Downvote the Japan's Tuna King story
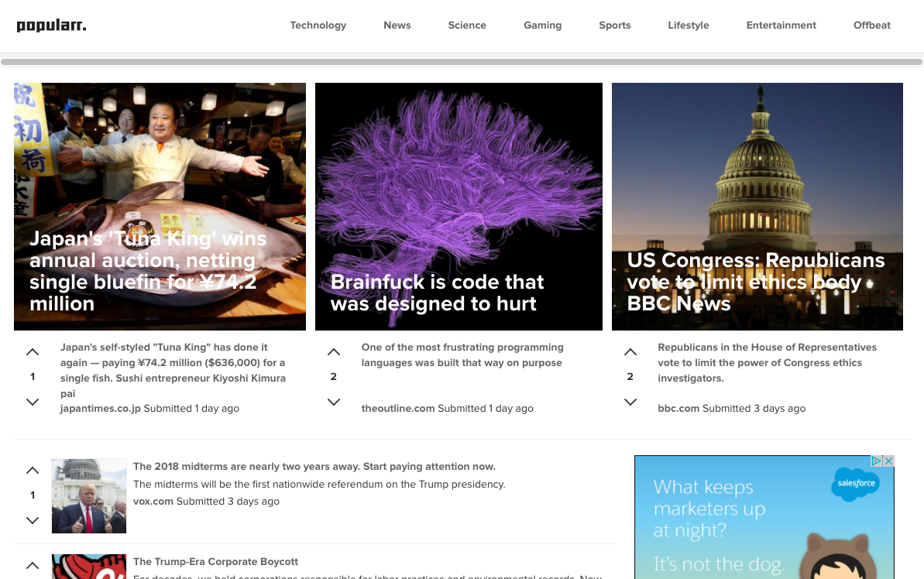This screenshot has width=924, height=579. (33, 402)
